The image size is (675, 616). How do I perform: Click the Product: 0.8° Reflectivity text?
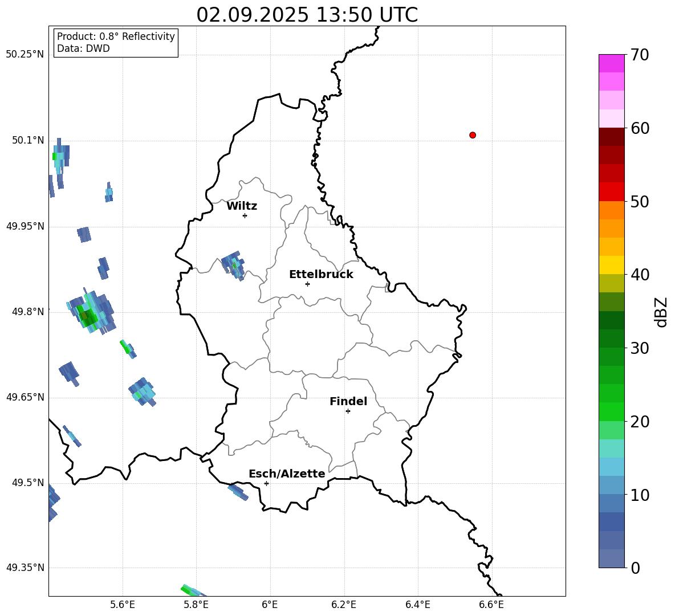point(116,36)
